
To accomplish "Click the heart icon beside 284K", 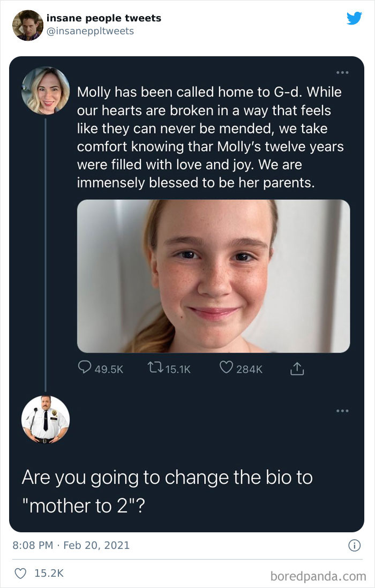I will pyautogui.click(x=227, y=368).
